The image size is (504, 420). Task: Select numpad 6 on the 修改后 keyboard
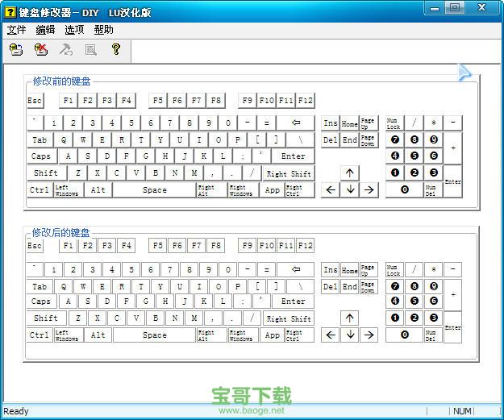[x=433, y=301]
